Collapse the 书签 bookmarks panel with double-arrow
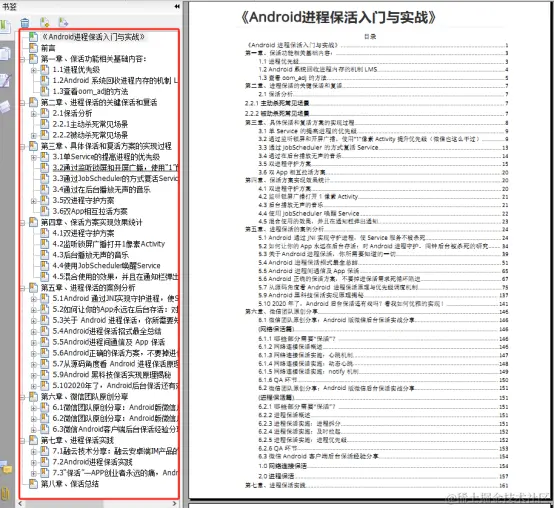This screenshot has height=509, width=554. click(x=177, y=6)
